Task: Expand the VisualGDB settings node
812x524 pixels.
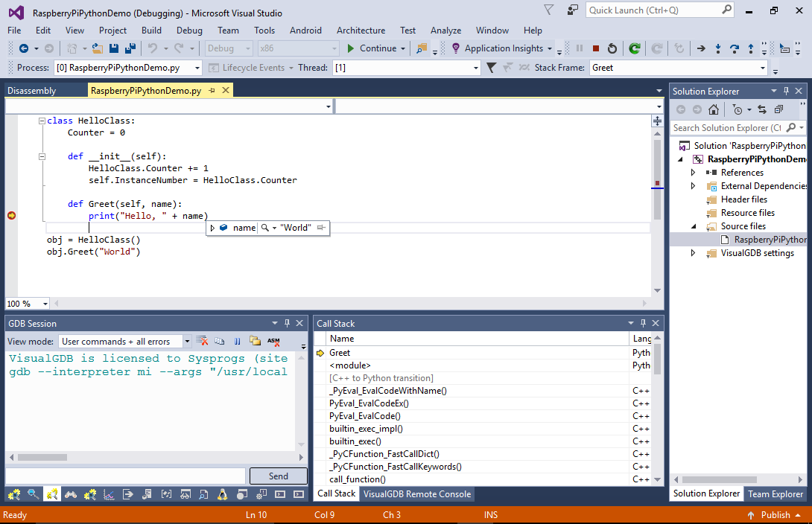Action: tap(693, 253)
